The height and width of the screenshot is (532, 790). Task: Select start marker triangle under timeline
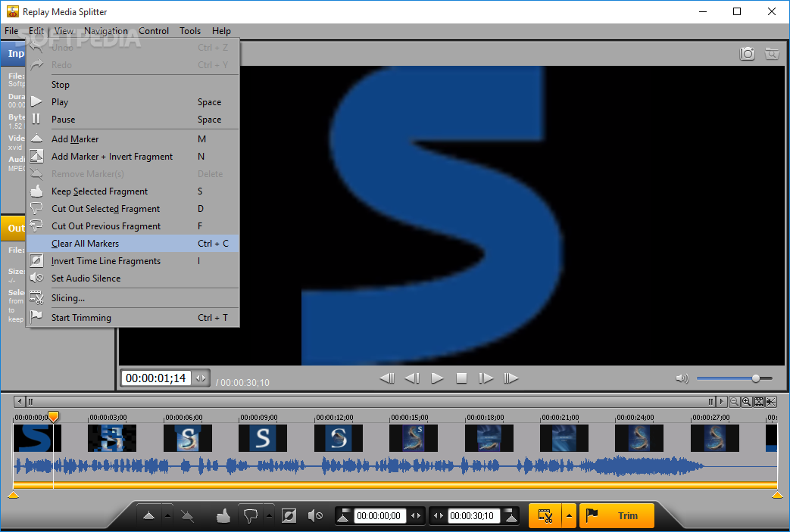click(14, 495)
